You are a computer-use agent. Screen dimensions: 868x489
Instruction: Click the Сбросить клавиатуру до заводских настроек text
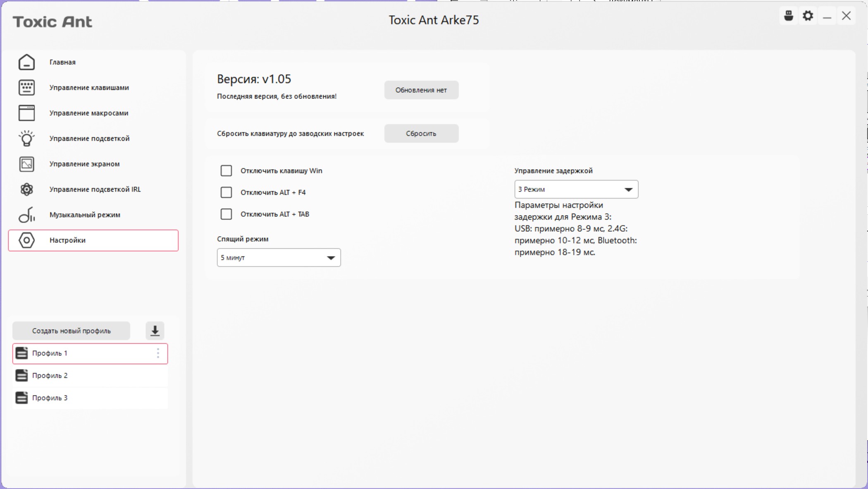pos(290,134)
